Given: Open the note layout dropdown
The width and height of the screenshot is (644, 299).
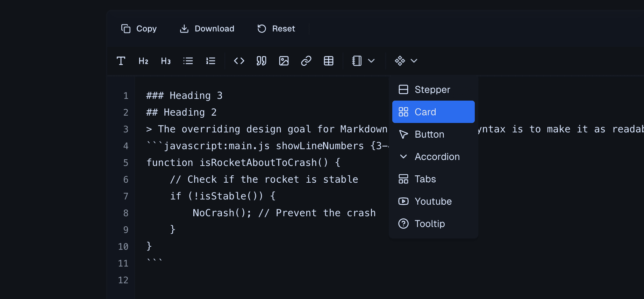Looking at the screenshot, I should coord(363,61).
